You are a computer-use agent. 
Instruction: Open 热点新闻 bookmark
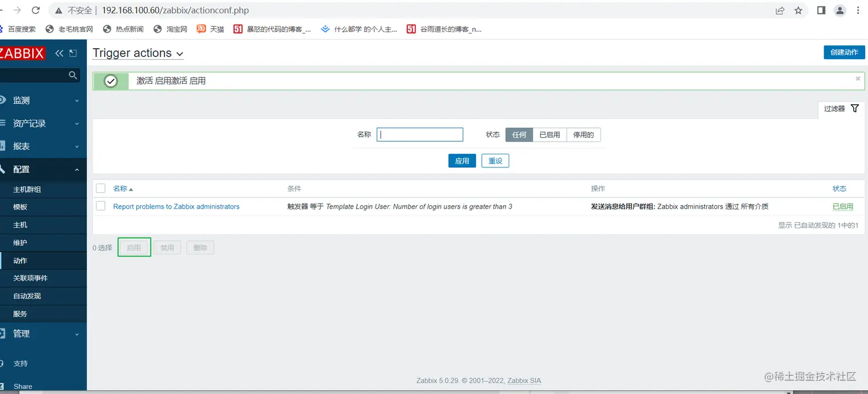click(123, 29)
